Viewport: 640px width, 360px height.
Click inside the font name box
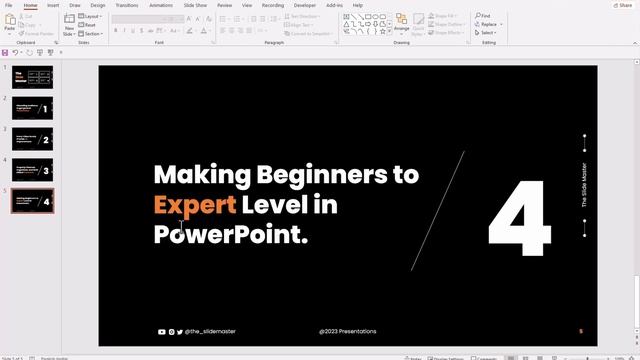[138, 19]
